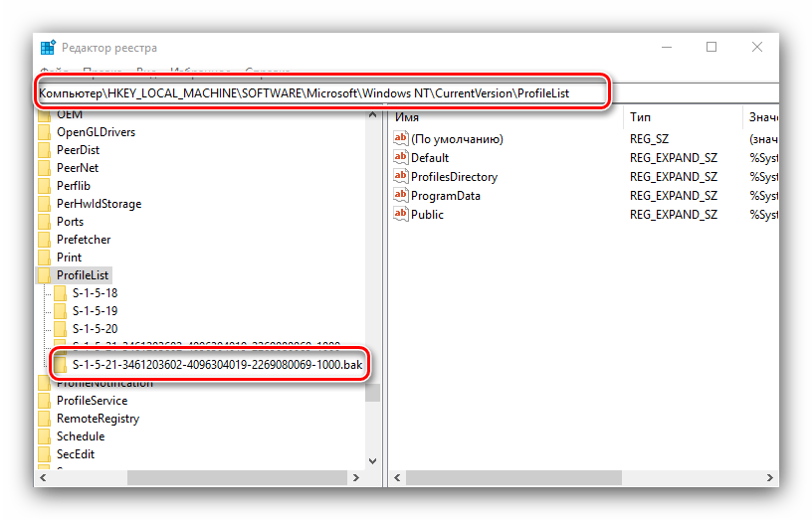Select the Public value name
This screenshot has width=812, height=520.
427,215
